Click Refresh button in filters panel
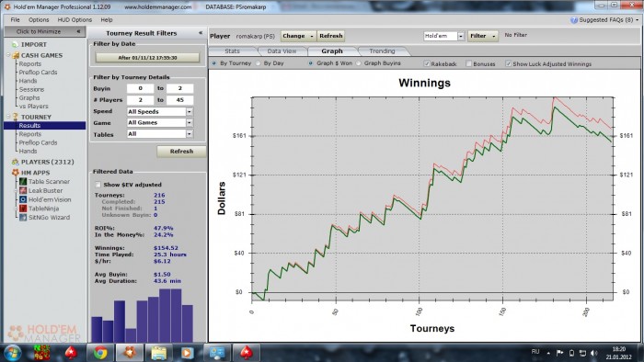This screenshot has width=644, height=362. (x=181, y=152)
